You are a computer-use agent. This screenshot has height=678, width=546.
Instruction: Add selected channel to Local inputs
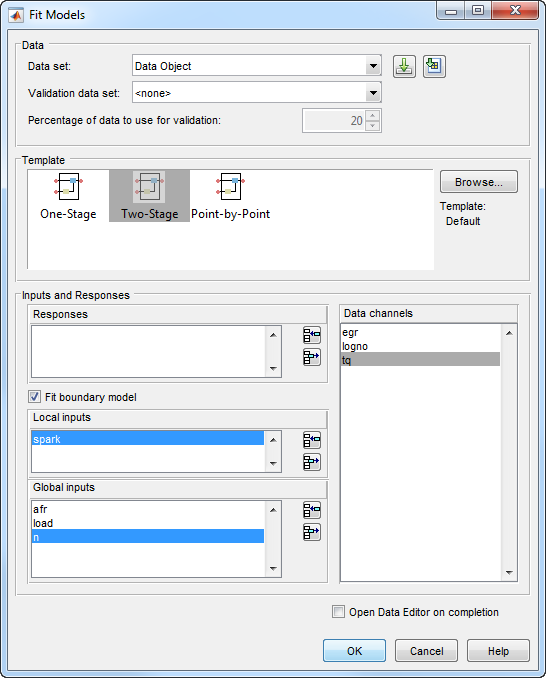[x=312, y=440]
